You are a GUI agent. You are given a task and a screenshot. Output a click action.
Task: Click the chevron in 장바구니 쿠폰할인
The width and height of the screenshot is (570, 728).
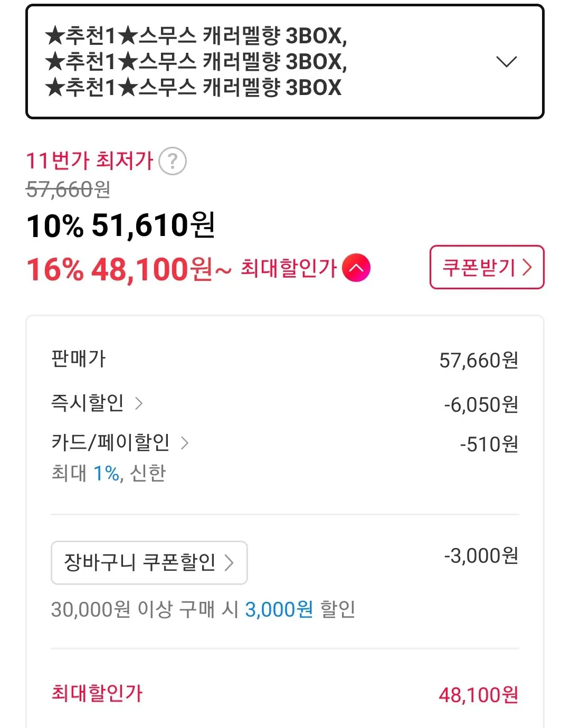point(229,563)
